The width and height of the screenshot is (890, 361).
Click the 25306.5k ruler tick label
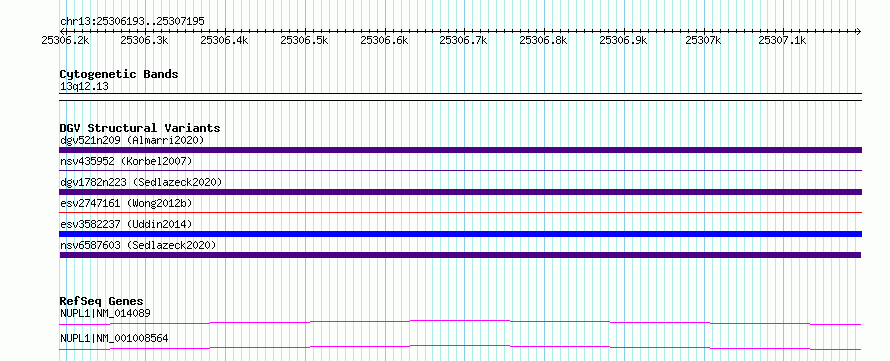click(304, 40)
